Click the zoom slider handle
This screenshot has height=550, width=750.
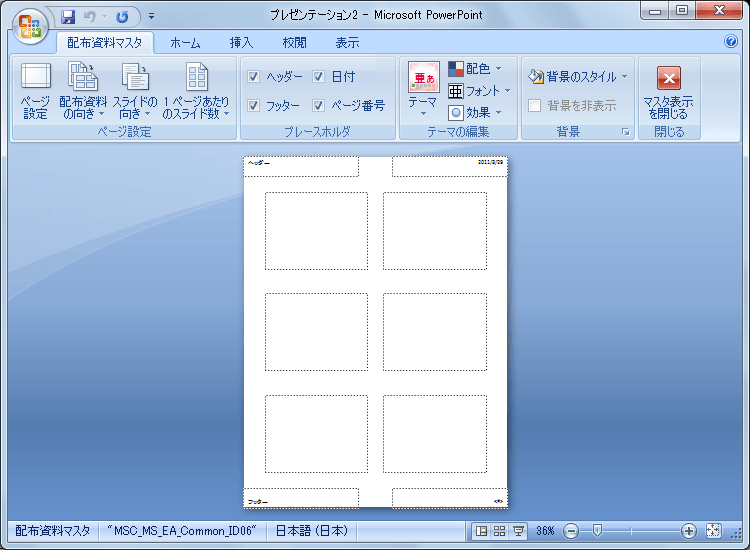tap(597, 530)
